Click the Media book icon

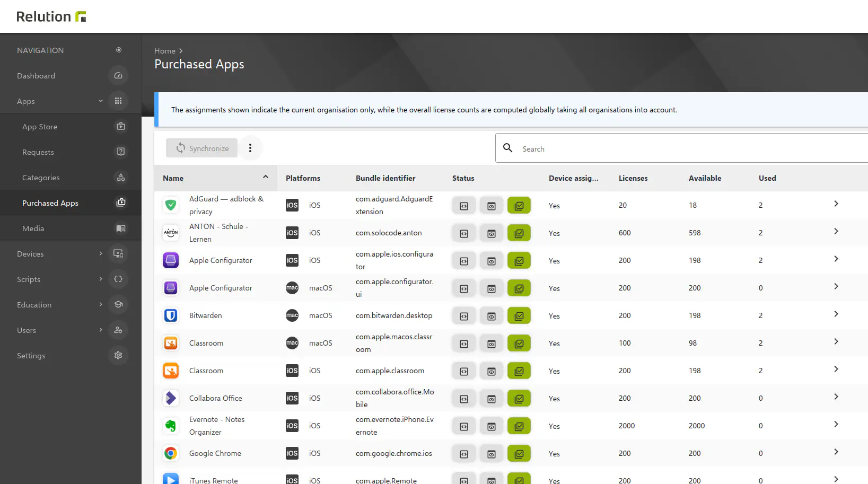[x=121, y=228]
